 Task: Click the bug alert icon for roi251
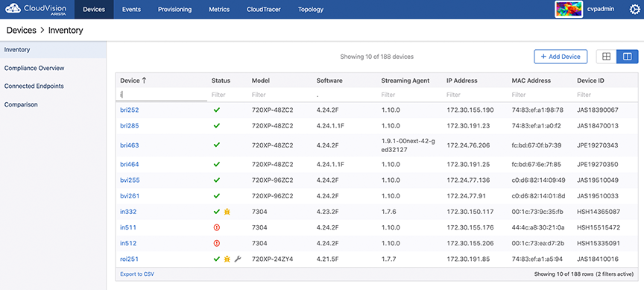227,259
